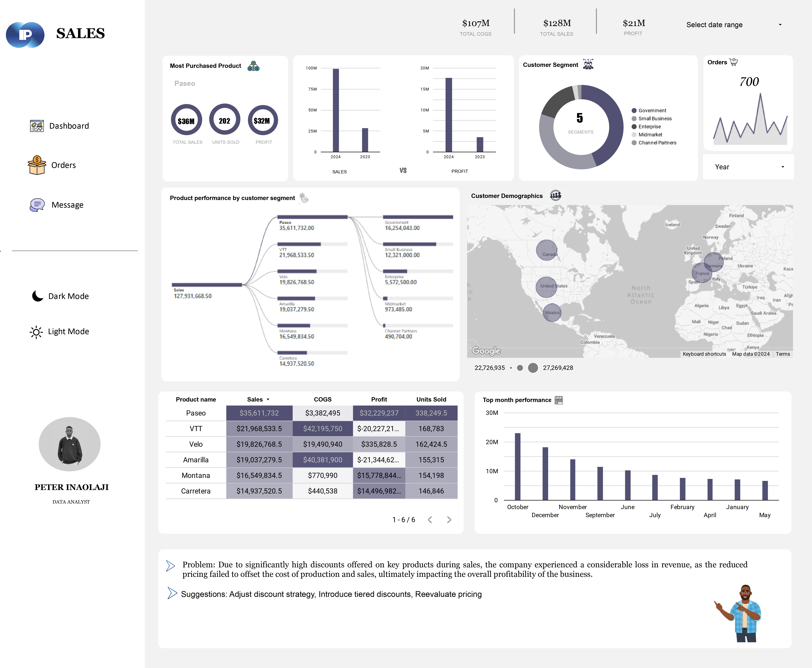Click the United States map bubble

coord(546,287)
